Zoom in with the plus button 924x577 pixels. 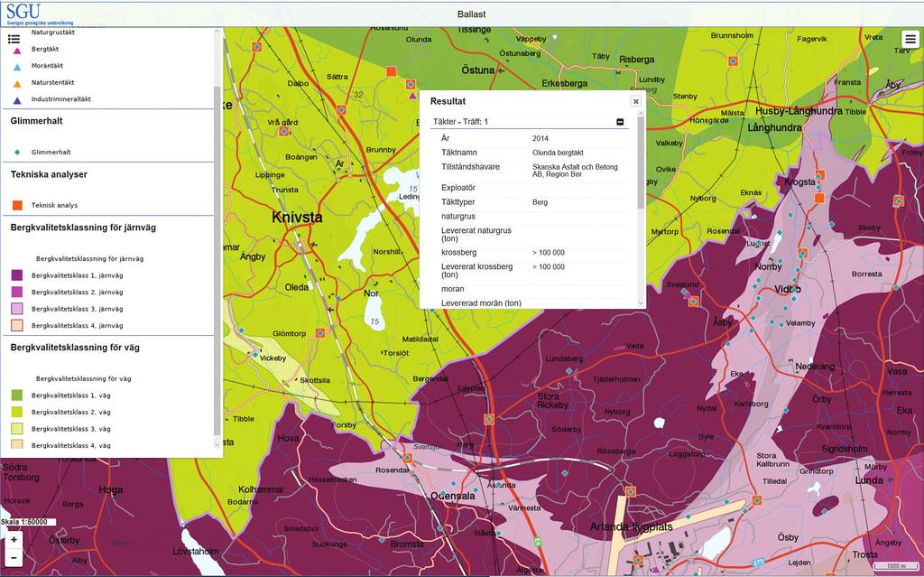pyautogui.click(x=14, y=539)
